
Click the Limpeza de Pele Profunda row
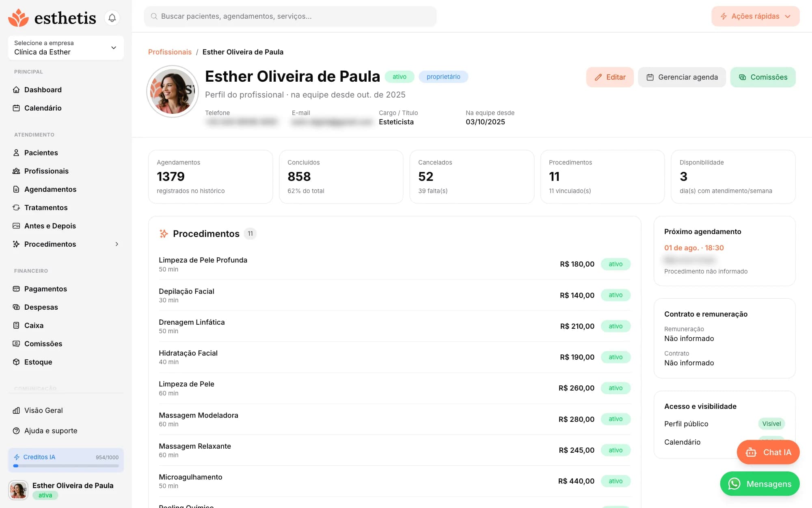395,264
